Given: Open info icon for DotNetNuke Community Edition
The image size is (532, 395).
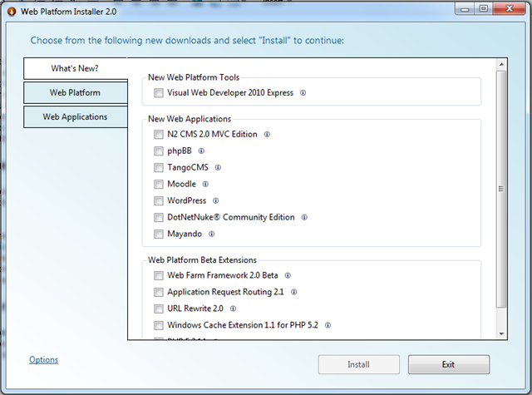Looking at the screenshot, I should (x=304, y=218).
